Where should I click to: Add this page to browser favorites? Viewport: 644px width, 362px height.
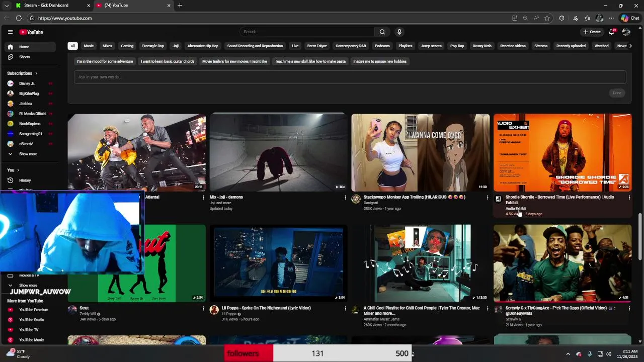tap(547, 18)
